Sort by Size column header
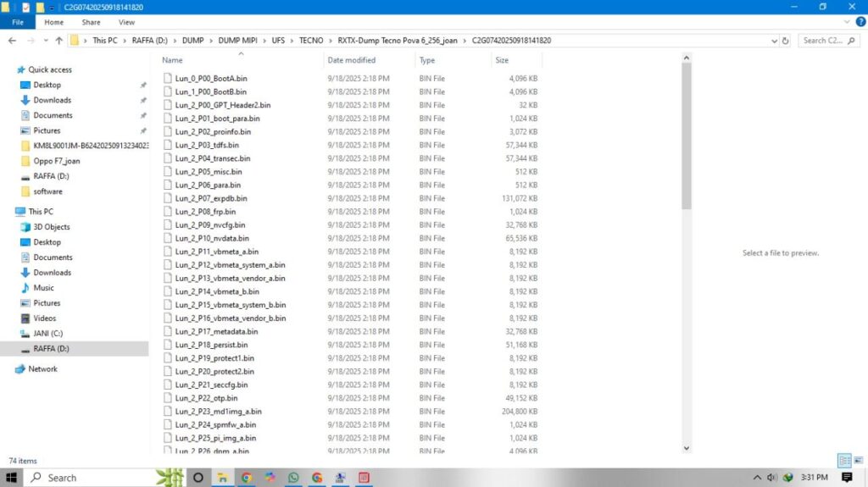Image resolution: width=868 pixels, height=487 pixels. pyautogui.click(x=502, y=60)
